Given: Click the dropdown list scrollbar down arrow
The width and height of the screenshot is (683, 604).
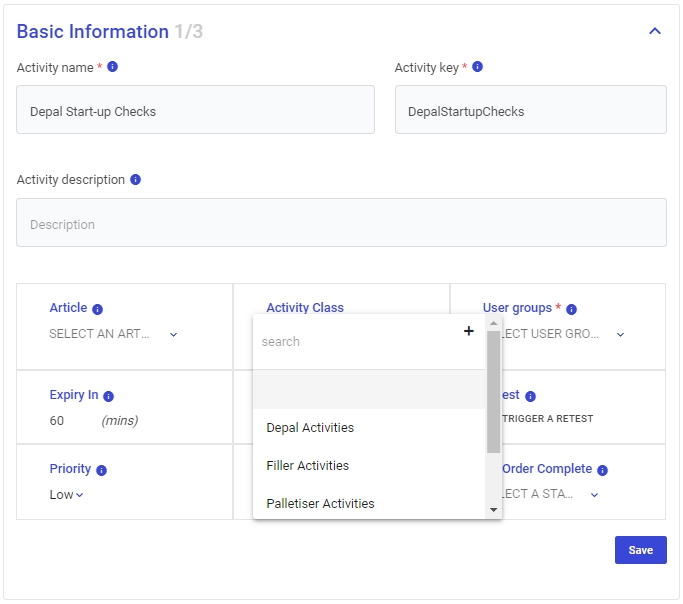Looking at the screenshot, I should click(x=492, y=510).
